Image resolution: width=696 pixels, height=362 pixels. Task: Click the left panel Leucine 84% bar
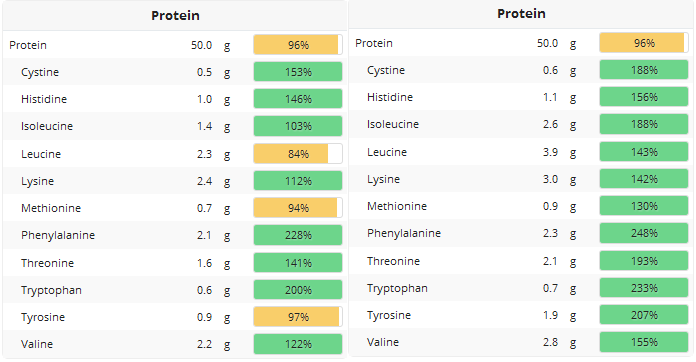click(x=298, y=154)
